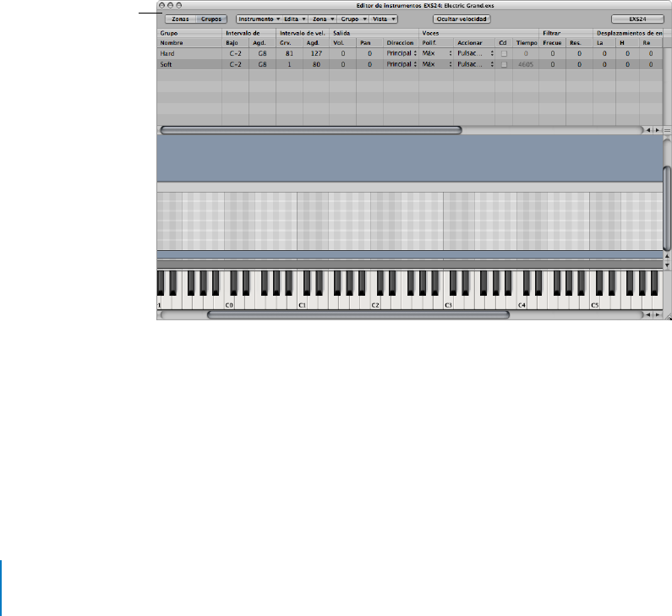Click low velocity value 1 in Soft row
This screenshot has height=616, width=672.
pyautogui.click(x=289, y=64)
